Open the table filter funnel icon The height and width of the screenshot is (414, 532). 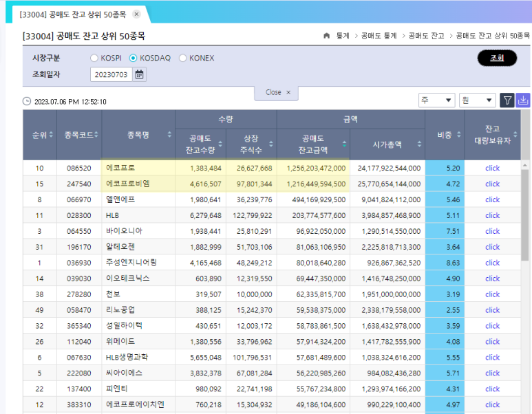507,100
